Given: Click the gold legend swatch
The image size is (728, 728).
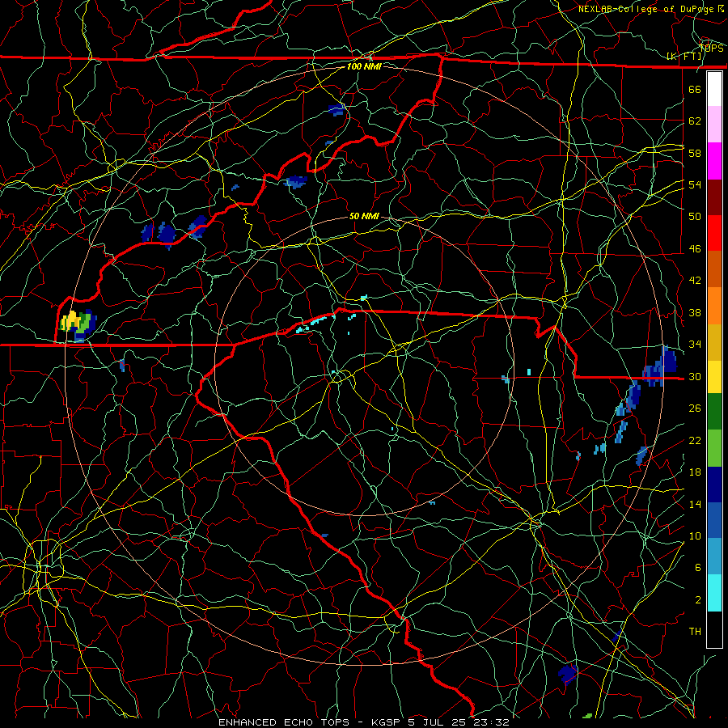Looking at the screenshot, I should click(714, 342).
